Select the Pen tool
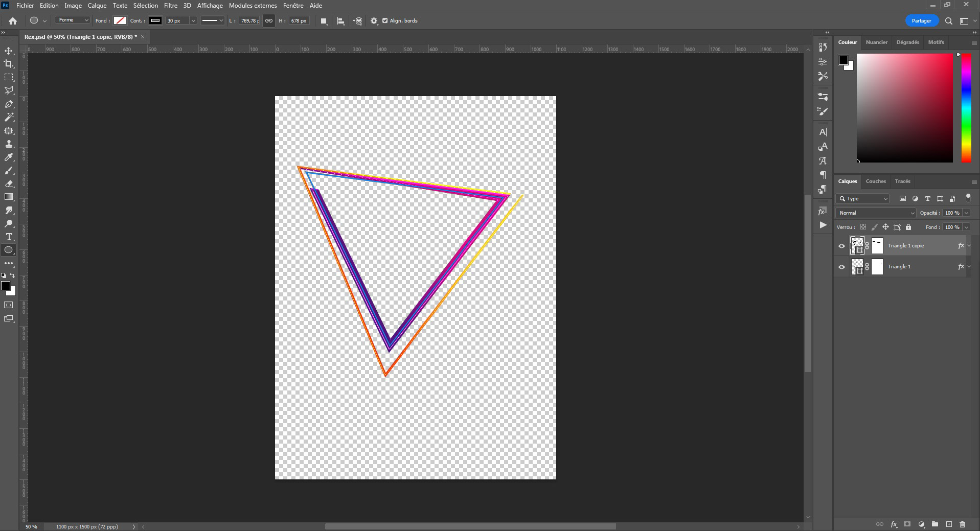The height and width of the screenshot is (531, 980). click(x=9, y=104)
